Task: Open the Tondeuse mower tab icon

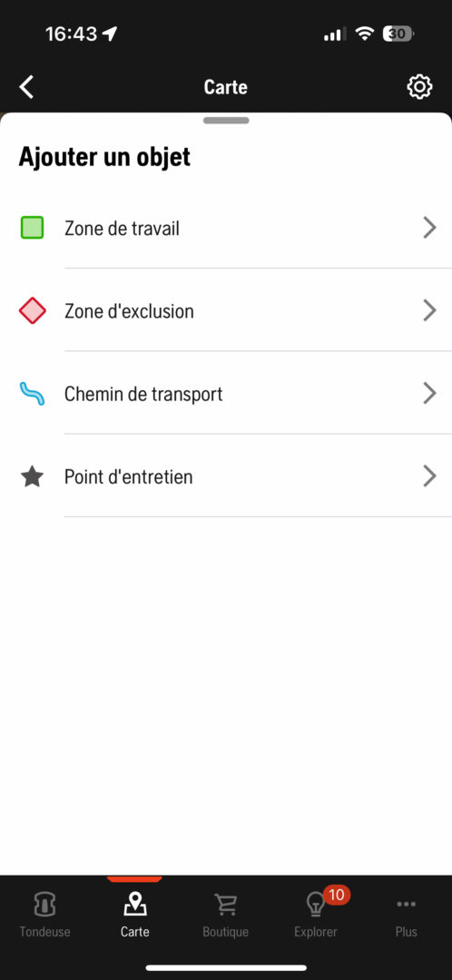Action: click(x=44, y=904)
